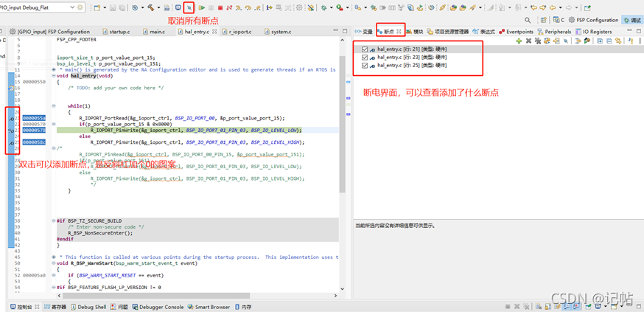The image size is (644, 312).
Task: Open the 寄存器 registers bottom tab
Action: [55, 307]
